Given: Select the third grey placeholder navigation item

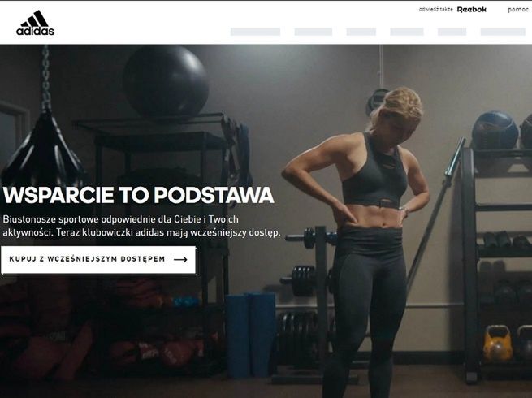Looking at the screenshot, I should point(361,32).
